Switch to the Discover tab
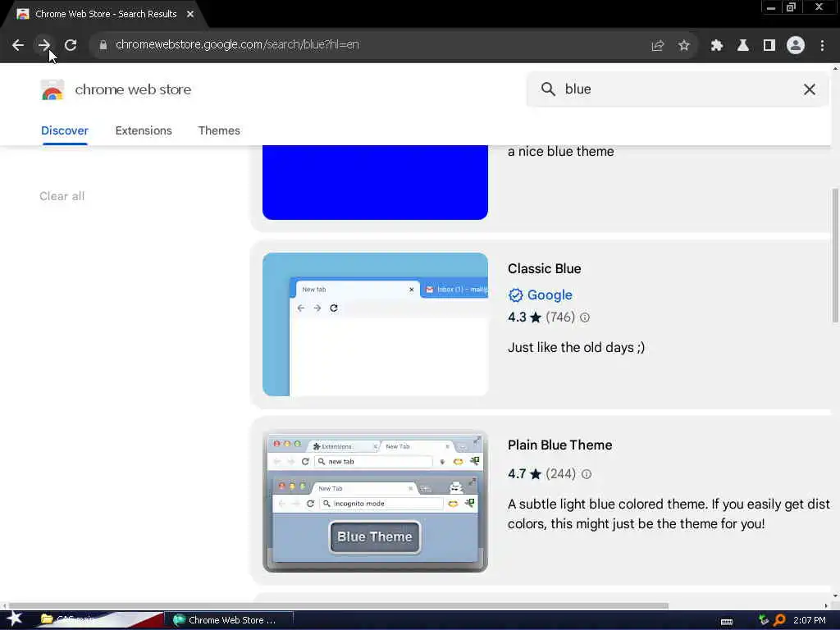This screenshot has height=630, width=840. click(64, 130)
